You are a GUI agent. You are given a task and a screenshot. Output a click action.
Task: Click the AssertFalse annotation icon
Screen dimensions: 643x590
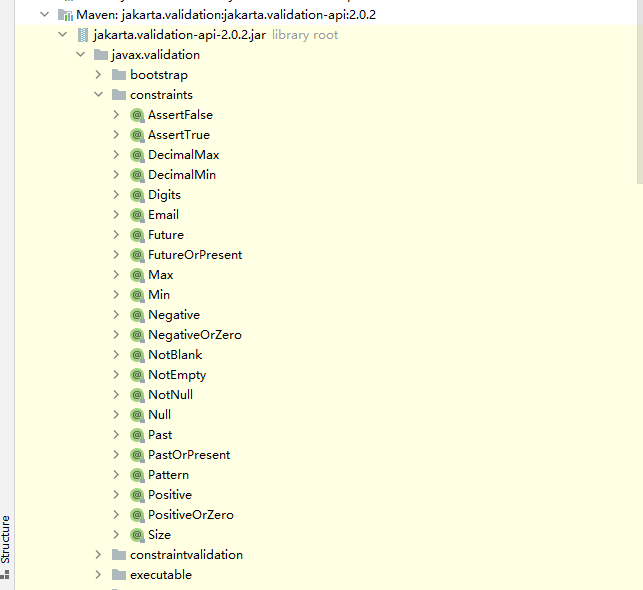point(137,115)
